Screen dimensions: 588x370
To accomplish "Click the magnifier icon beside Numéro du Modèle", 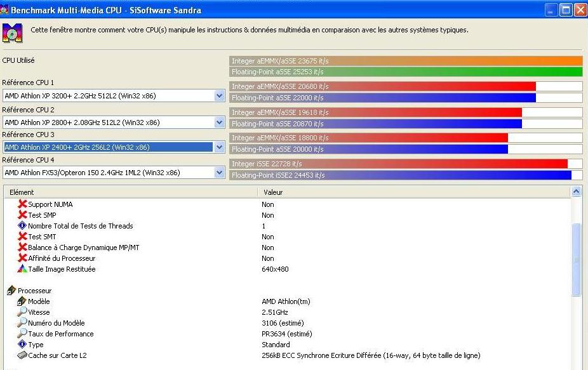I will 22,322.
